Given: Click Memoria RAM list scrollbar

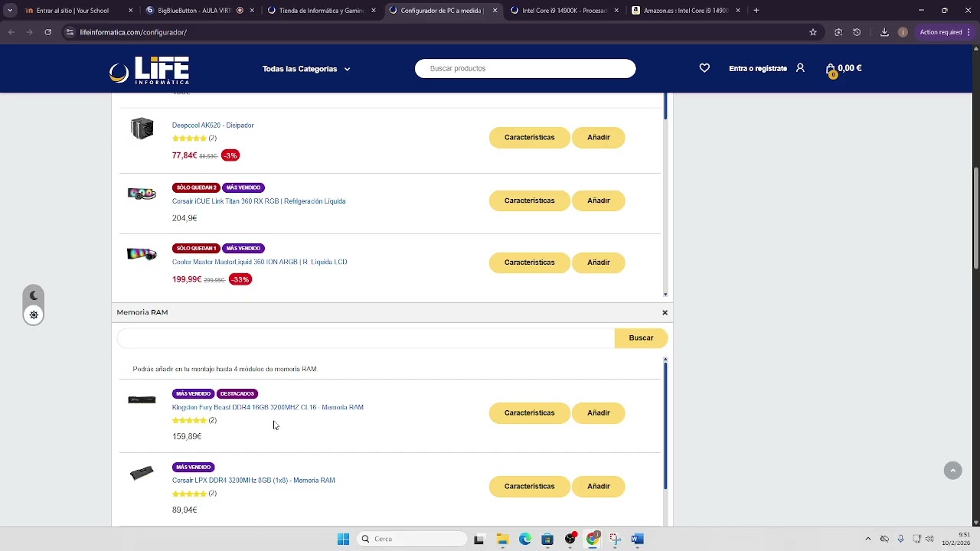Looking at the screenshot, I should pos(665,425).
